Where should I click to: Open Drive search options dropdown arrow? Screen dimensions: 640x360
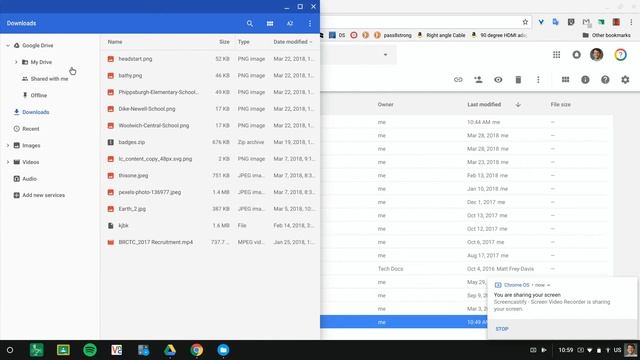pyautogui.click(x=385, y=55)
